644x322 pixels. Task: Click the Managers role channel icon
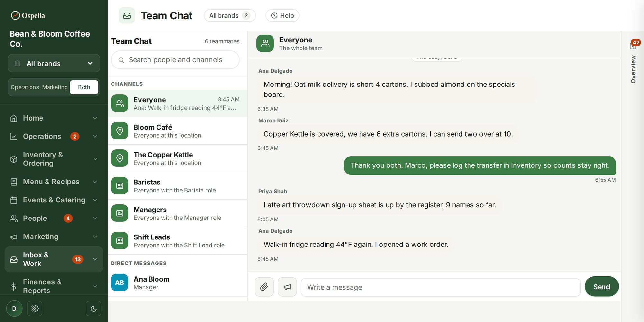120,213
